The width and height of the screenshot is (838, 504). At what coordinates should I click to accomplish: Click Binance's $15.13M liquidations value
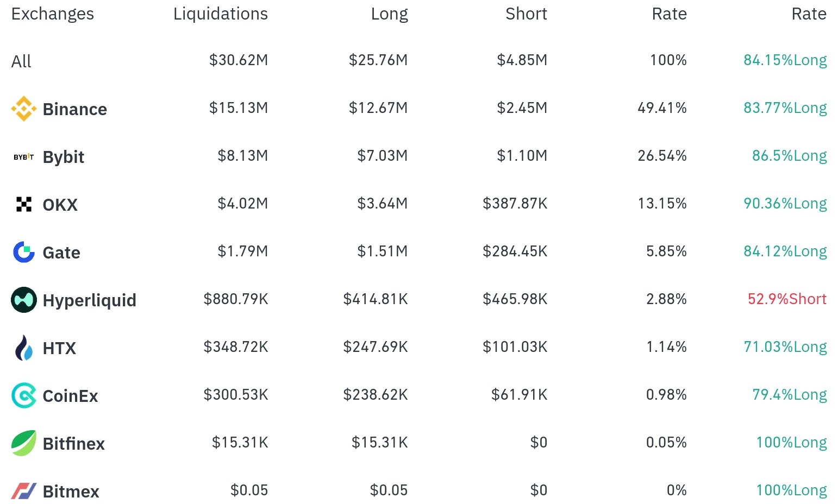(239, 108)
